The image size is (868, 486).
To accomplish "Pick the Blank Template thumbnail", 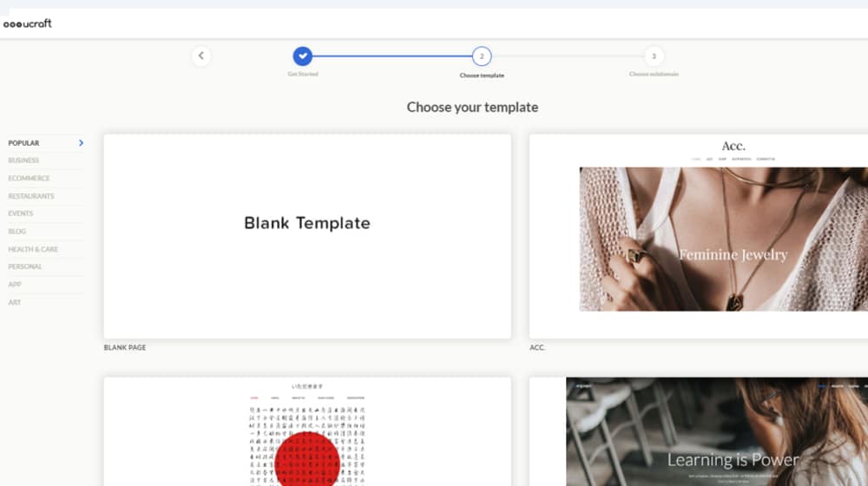I will (307, 236).
